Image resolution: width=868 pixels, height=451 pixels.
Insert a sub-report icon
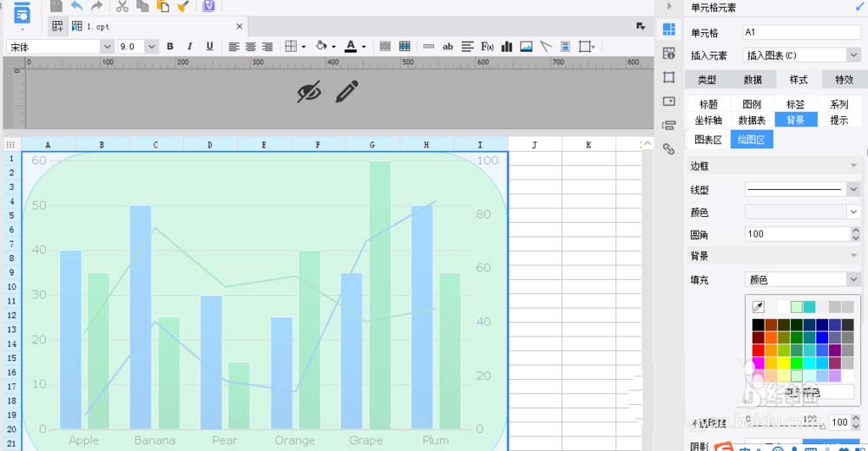(x=565, y=47)
